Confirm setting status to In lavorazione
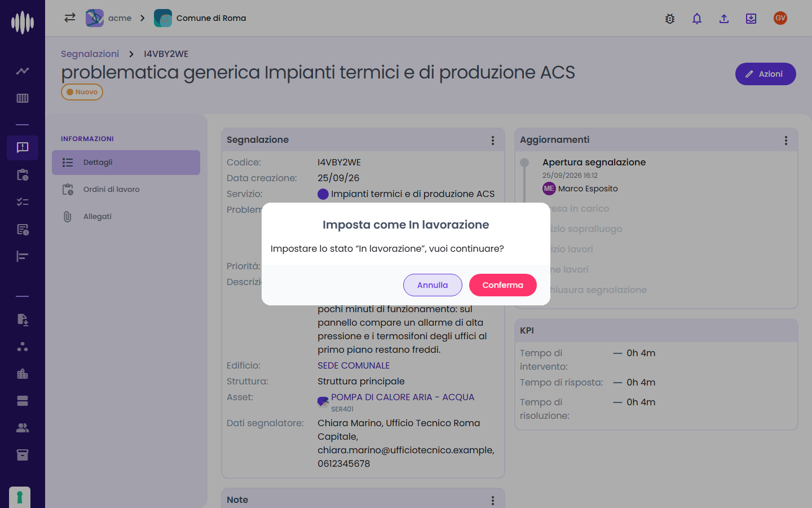This screenshot has height=508, width=812. [502, 285]
